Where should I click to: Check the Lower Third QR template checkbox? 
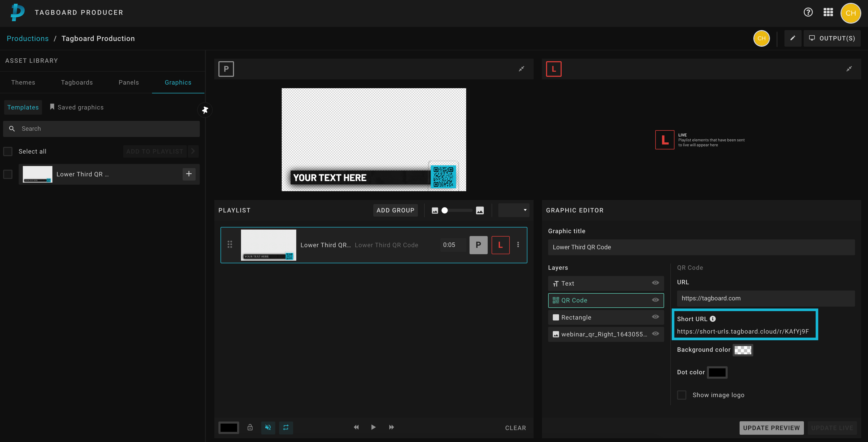point(8,174)
